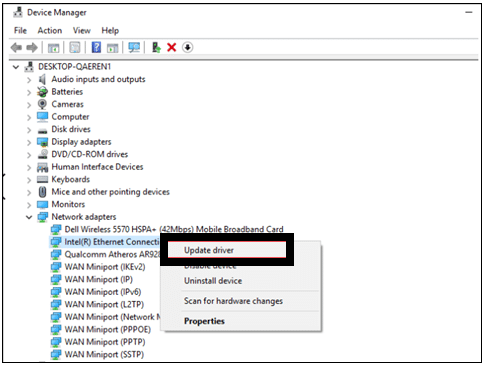Click the Disk drives icon
This screenshot has height=366, width=485.
pos(42,130)
